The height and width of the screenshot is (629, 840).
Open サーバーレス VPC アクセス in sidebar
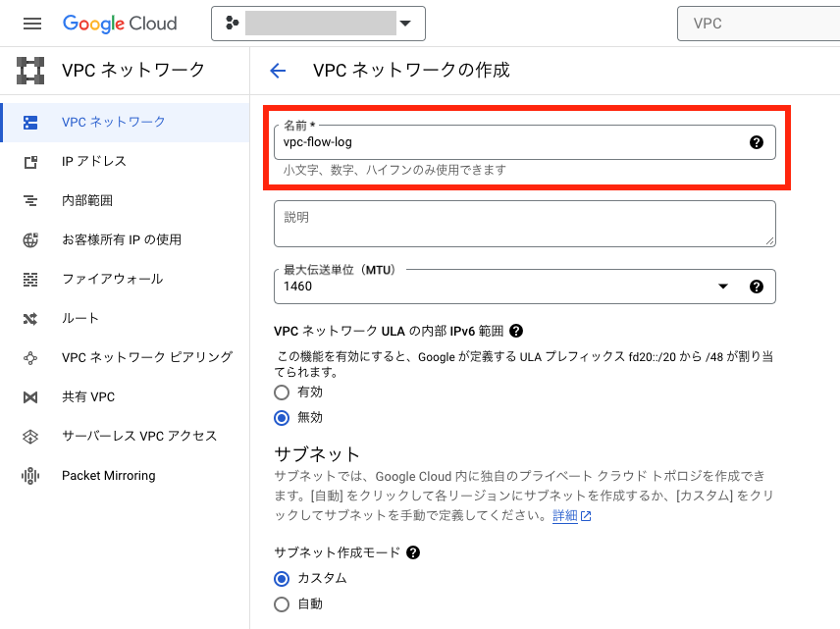click(x=125, y=436)
